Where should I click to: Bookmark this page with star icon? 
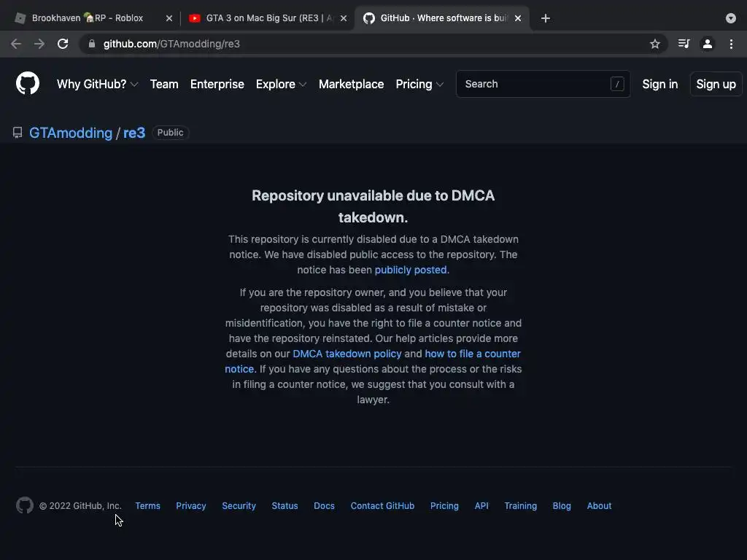tap(655, 44)
